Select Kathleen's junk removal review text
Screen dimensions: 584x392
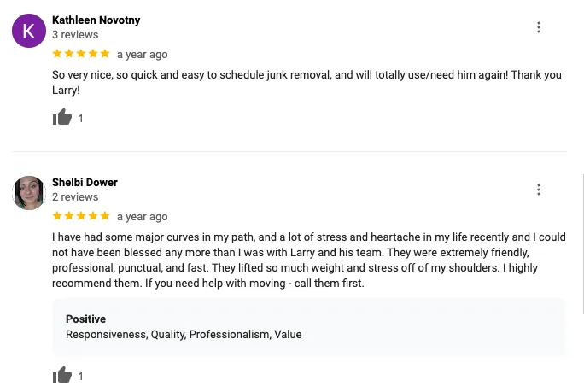[x=307, y=82]
